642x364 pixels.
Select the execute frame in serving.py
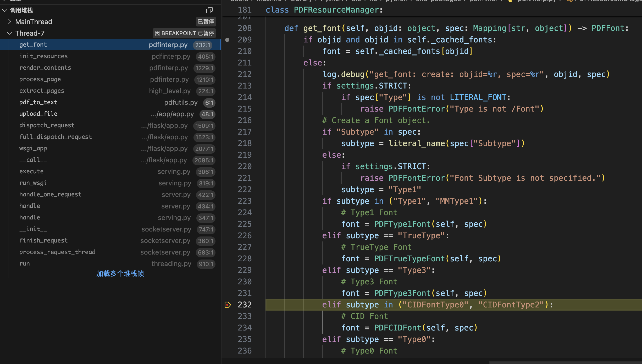(x=110, y=171)
